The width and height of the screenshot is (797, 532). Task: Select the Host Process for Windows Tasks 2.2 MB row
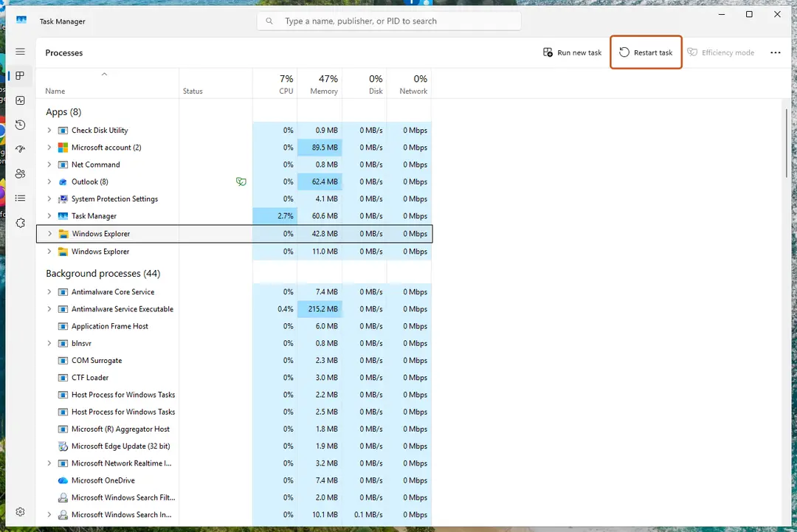(x=234, y=395)
